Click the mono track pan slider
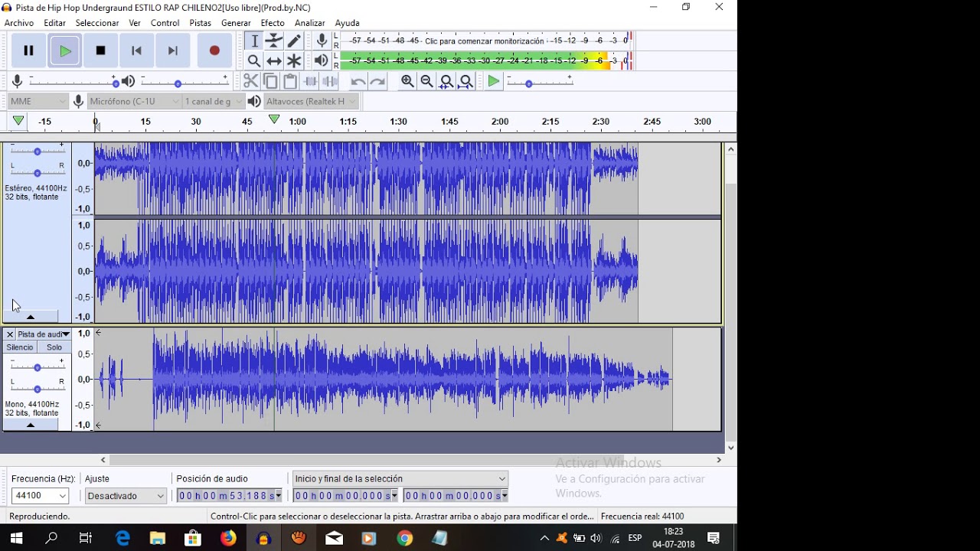This screenshot has height=551, width=980. point(37,389)
